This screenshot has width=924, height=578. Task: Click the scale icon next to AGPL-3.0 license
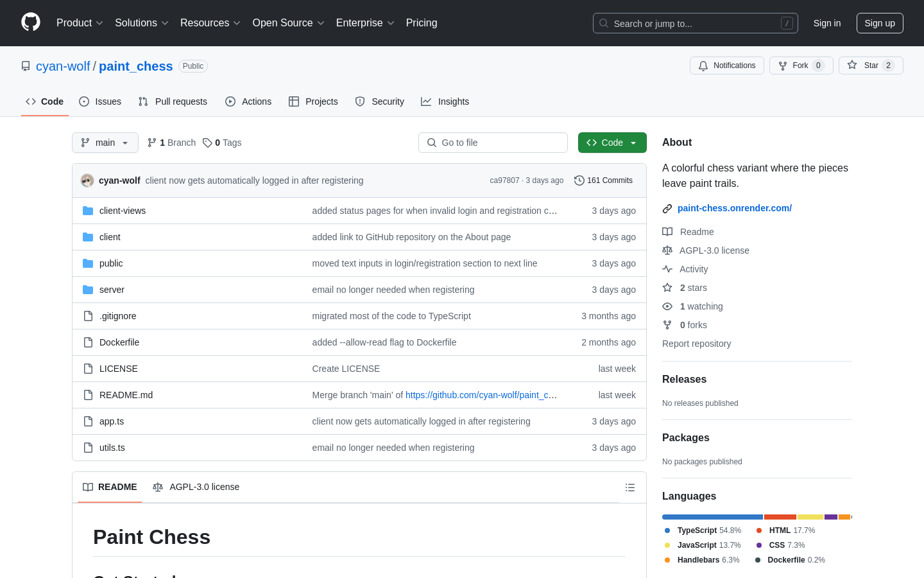click(x=667, y=250)
